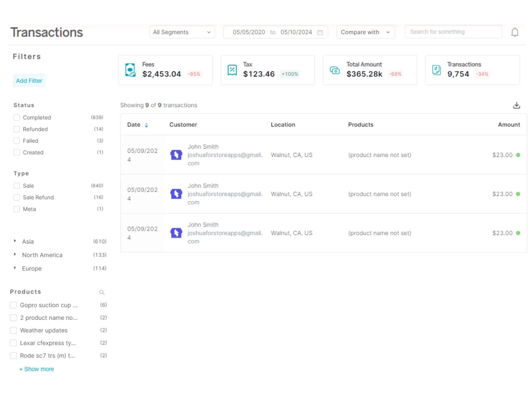The width and height of the screenshot is (532, 394).
Task: Enable the Sale type filter
Action: coord(17,186)
